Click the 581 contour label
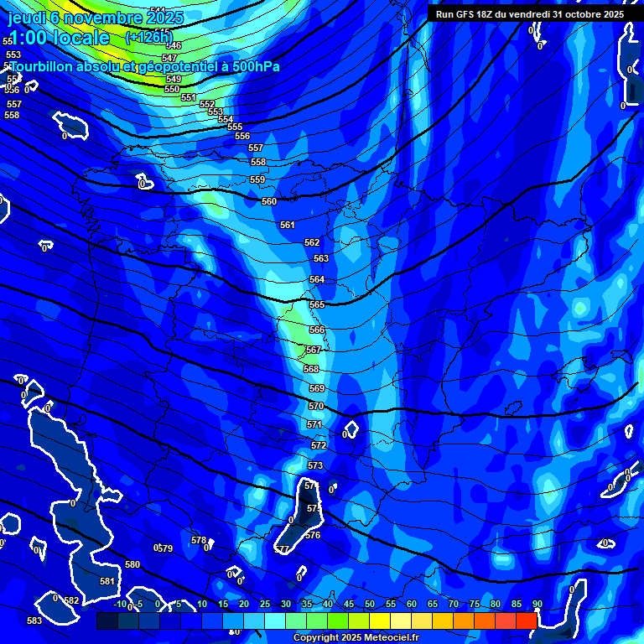 pos(107,581)
